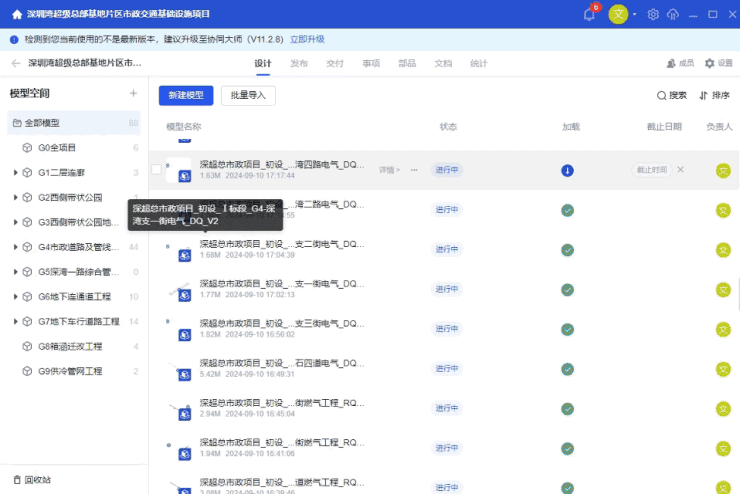This screenshot has width=740, height=494.
Task: Click 立即升级 upgrade link
Action: tap(307, 39)
